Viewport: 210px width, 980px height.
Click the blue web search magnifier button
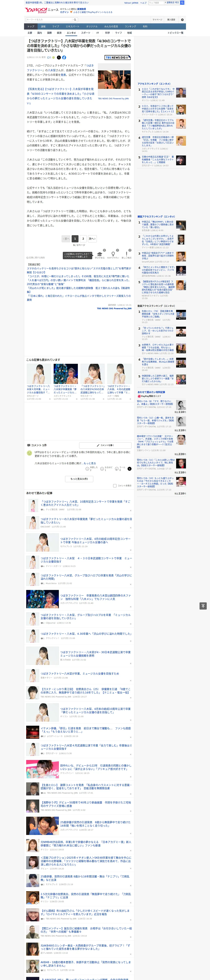182,3
